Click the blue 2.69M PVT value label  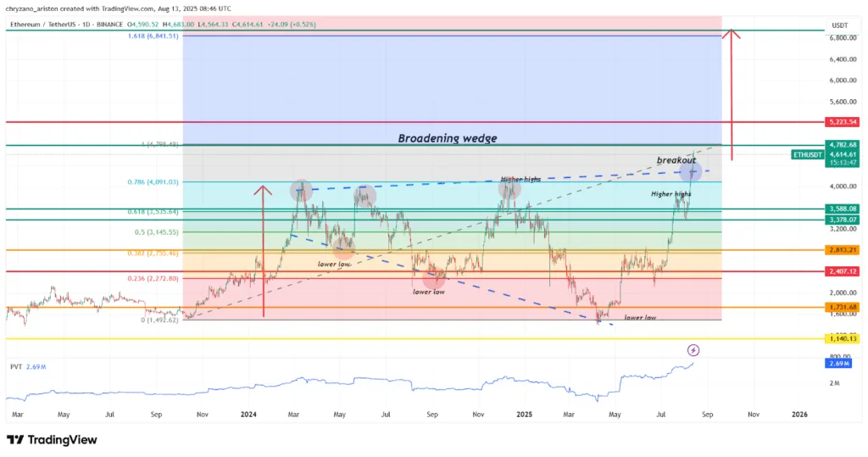[x=837, y=364]
